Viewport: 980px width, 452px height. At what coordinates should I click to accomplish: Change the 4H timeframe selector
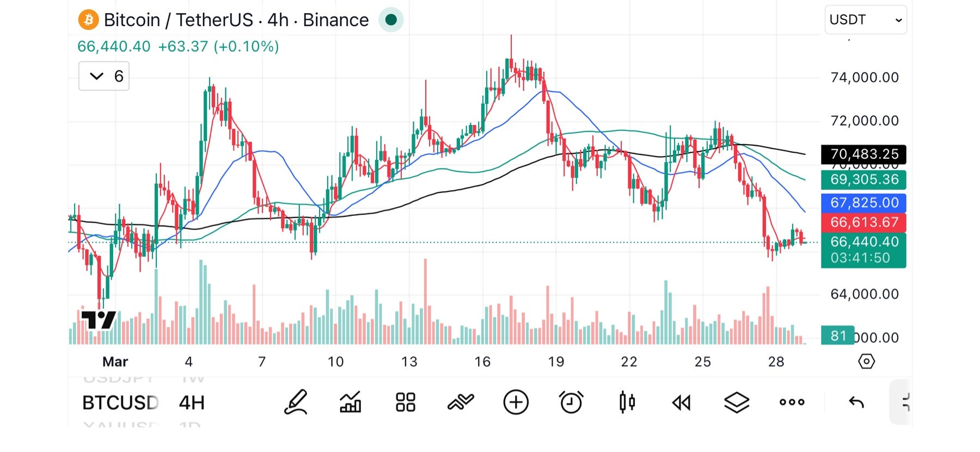[192, 403]
